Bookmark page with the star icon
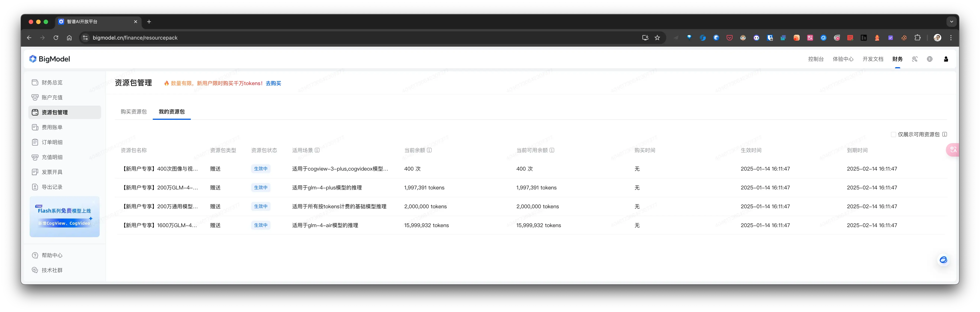The image size is (980, 312). [657, 38]
